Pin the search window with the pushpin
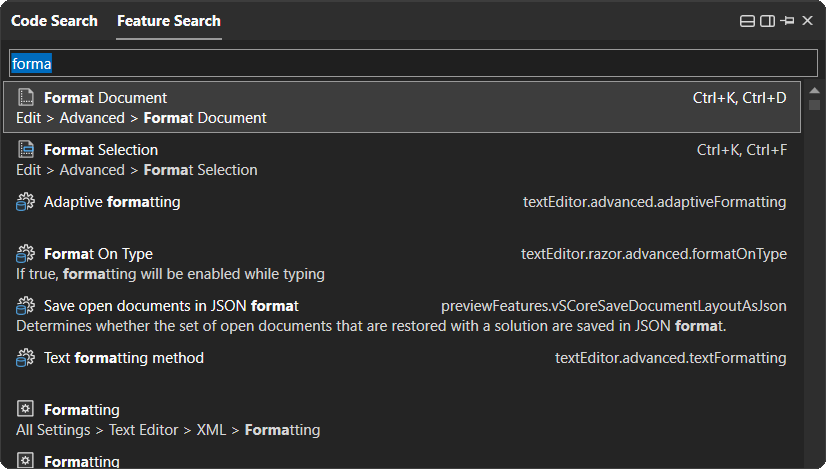This screenshot has height=469, width=826. tap(787, 21)
